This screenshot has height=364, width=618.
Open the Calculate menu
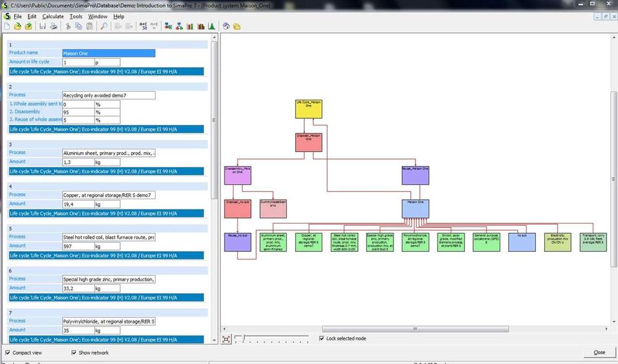pyautogui.click(x=53, y=16)
